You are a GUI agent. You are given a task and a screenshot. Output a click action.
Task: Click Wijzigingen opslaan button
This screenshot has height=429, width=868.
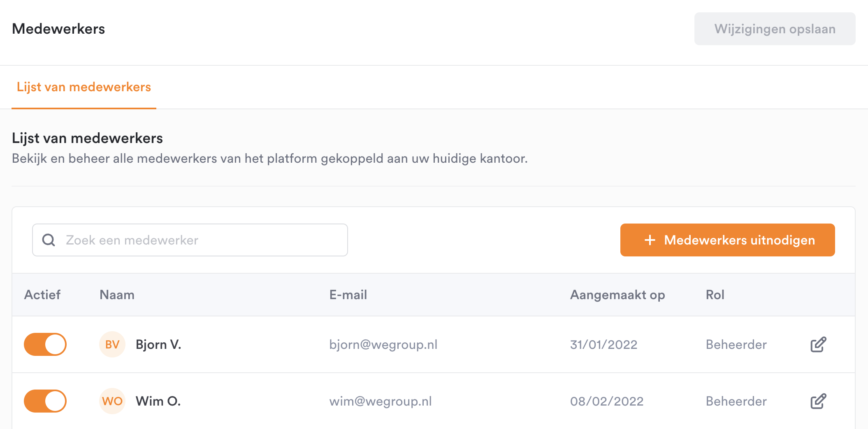pyautogui.click(x=775, y=29)
